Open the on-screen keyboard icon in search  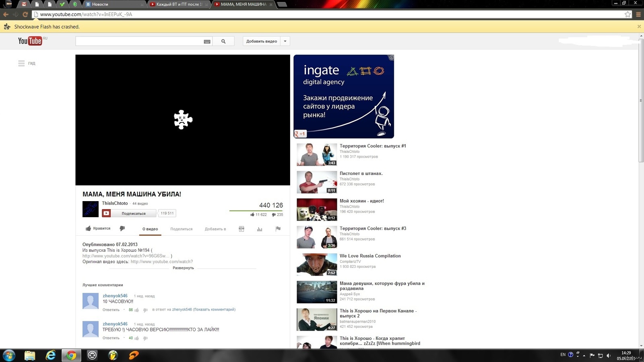tap(207, 41)
